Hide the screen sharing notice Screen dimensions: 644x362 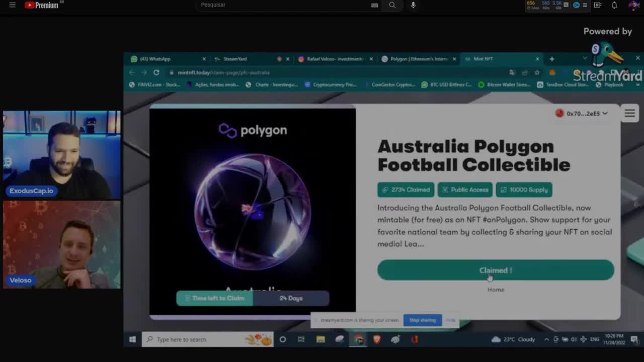click(450, 320)
